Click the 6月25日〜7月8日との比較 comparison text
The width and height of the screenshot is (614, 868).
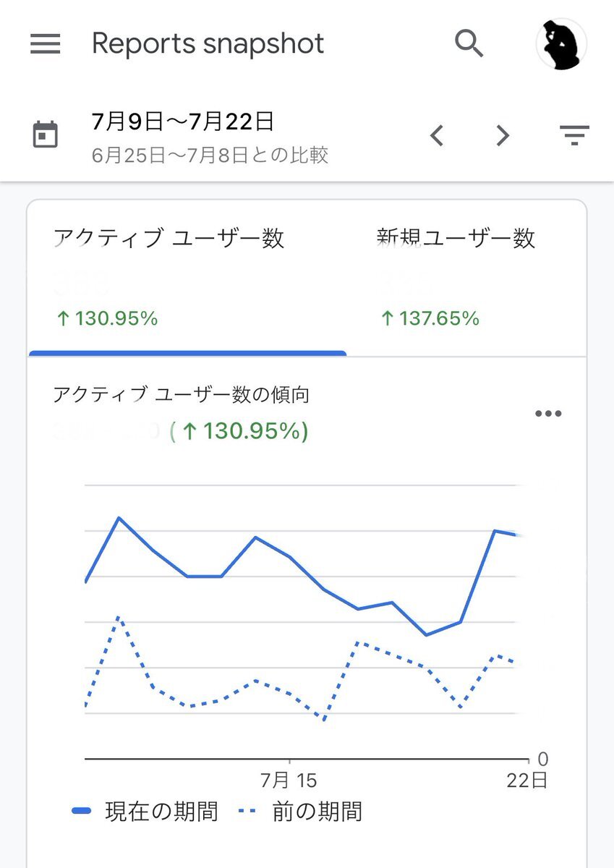tap(210, 156)
